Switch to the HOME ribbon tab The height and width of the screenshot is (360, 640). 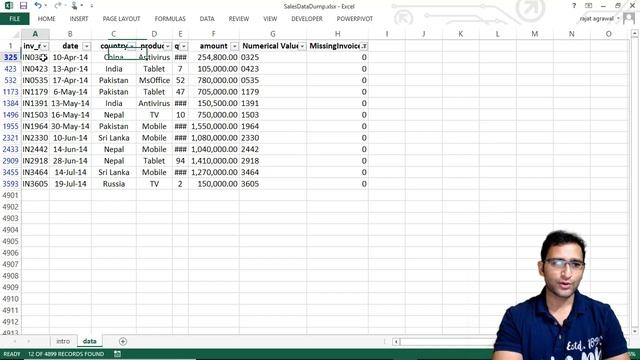tap(47, 19)
